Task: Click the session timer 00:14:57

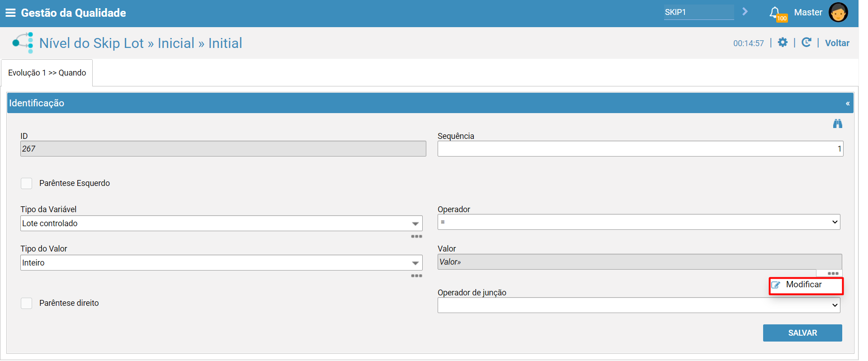Action: (x=749, y=43)
